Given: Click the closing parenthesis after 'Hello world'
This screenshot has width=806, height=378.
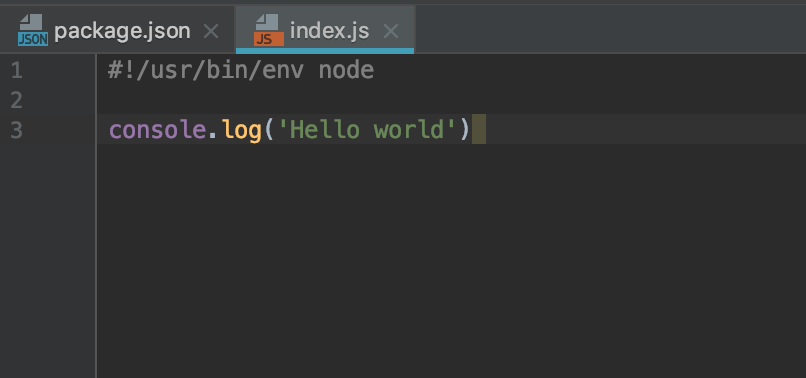Looking at the screenshot, I should pyautogui.click(x=465, y=130).
